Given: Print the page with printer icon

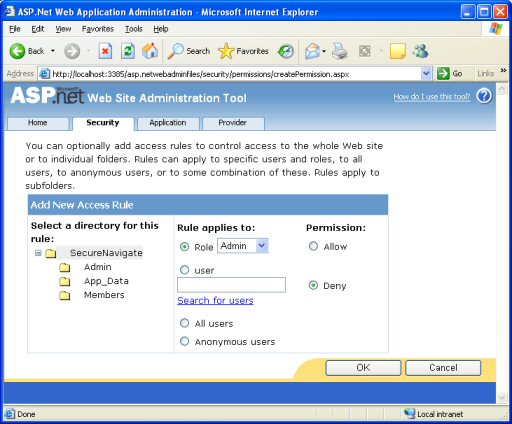Looking at the screenshot, I should (340, 51).
